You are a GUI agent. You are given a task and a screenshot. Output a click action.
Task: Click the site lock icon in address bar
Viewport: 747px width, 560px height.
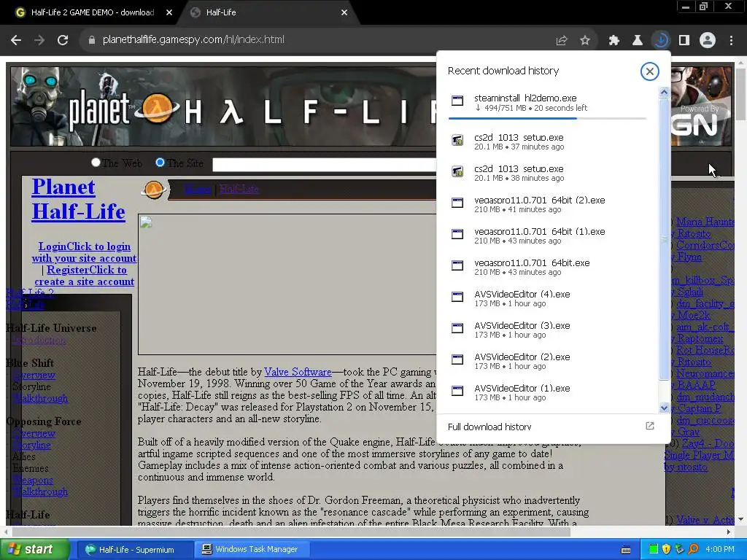click(x=92, y=40)
